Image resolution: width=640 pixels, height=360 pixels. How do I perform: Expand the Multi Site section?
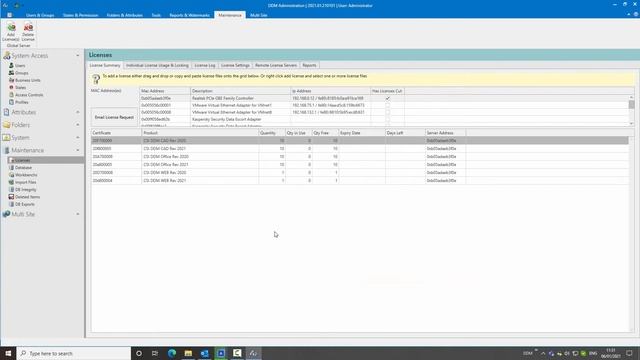[78, 214]
